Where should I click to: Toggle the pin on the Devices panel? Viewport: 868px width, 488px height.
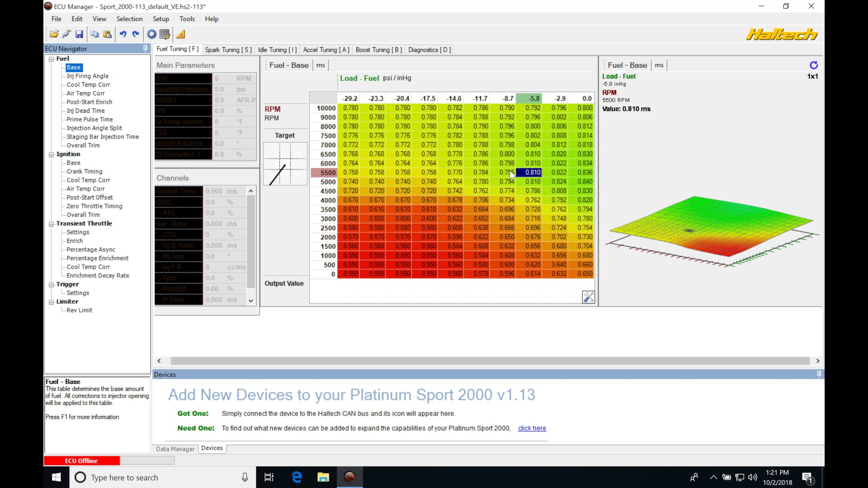coord(818,374)
